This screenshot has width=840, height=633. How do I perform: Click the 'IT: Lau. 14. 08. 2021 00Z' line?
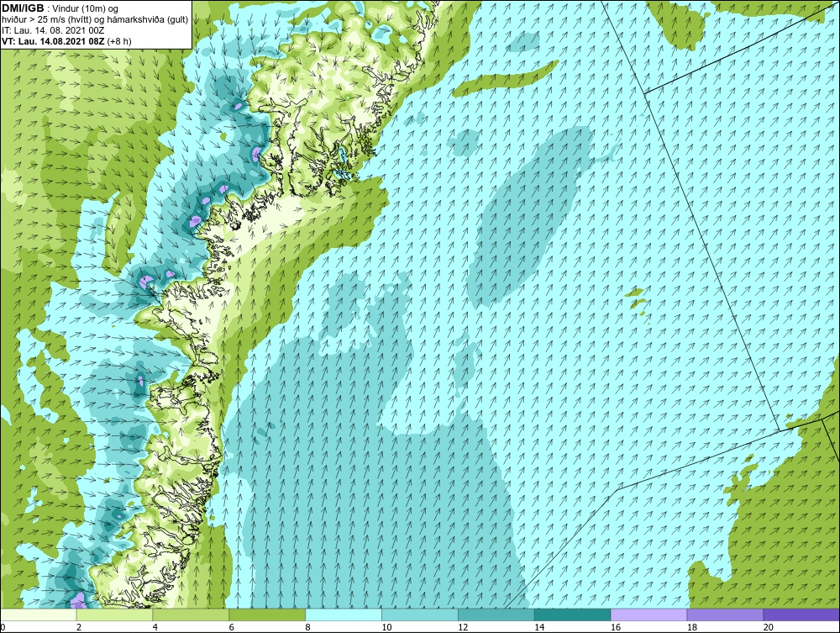(x=53, y=30)
